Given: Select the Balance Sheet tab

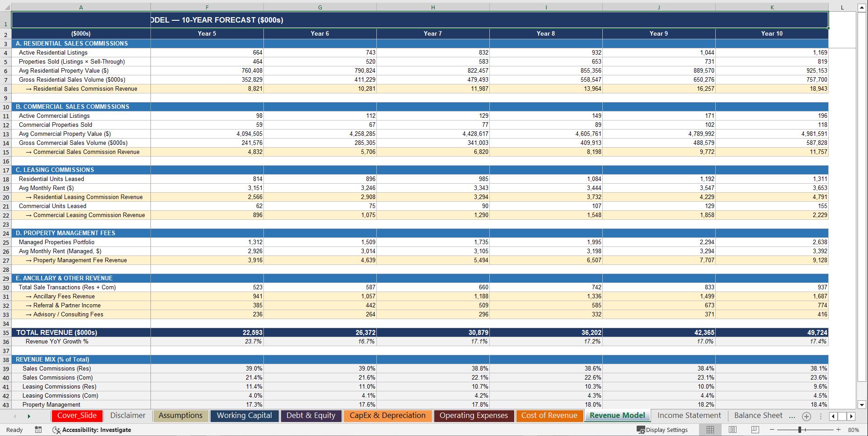Looking at the screenshot, I should 758,415.
